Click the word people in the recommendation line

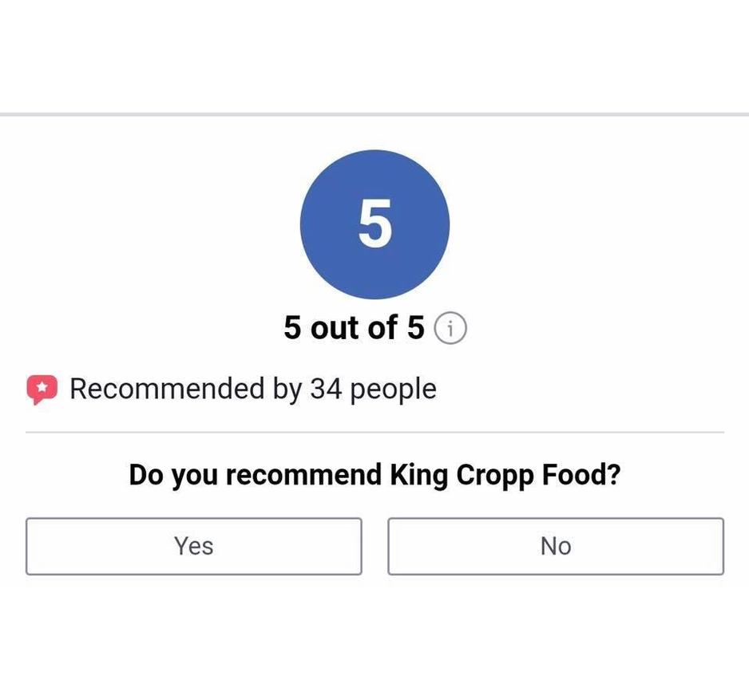[393, 390]
